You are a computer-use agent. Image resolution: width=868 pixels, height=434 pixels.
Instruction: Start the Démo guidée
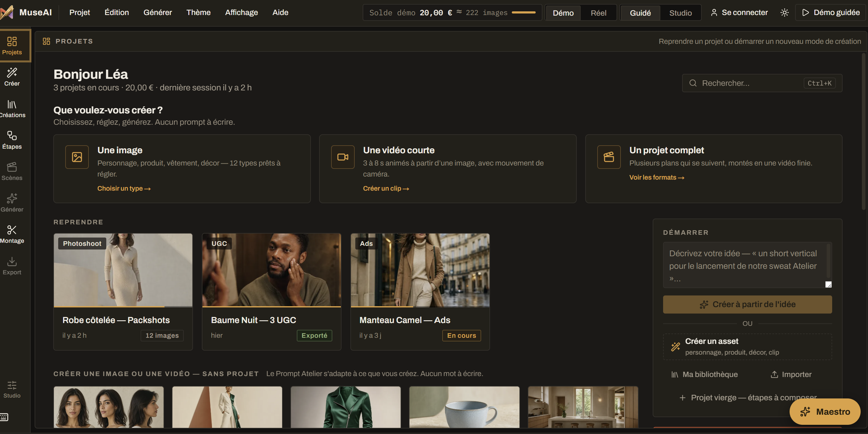[x=831, y=13]
